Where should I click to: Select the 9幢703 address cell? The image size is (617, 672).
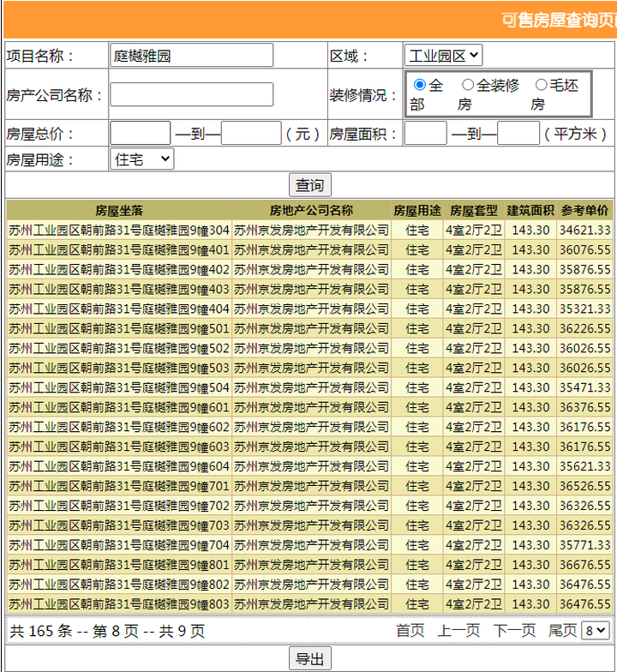tap(119, 525)
